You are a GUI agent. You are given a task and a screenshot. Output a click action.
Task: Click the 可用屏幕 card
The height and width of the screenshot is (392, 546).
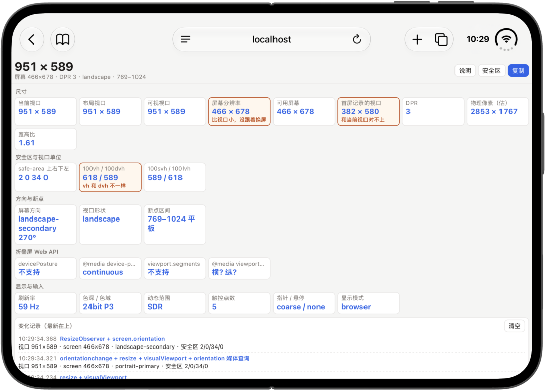coord(304,111)
